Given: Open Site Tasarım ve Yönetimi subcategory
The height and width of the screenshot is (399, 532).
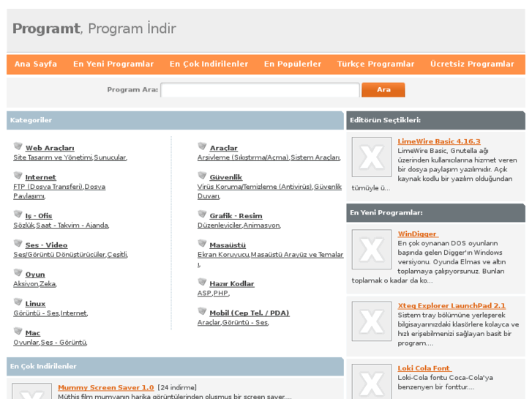Looking at the screenshot, I should pos(53,157).
